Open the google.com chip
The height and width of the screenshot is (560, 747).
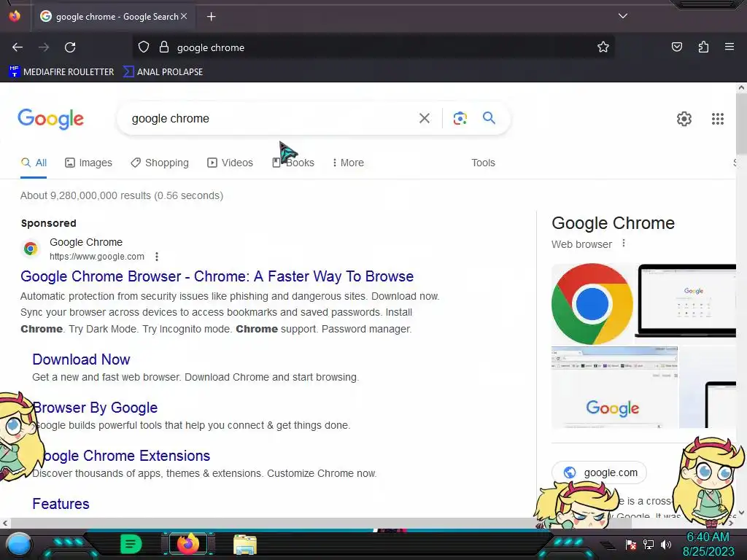click(600, 472)
